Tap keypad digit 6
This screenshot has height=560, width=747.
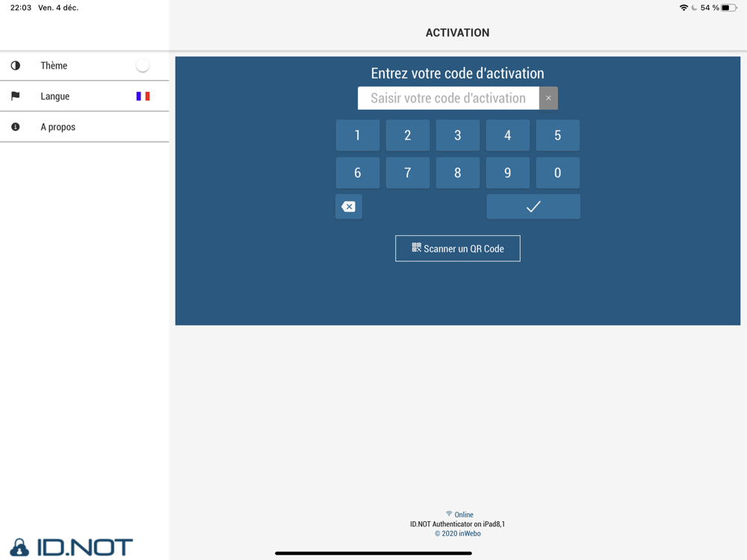[358, 173]
